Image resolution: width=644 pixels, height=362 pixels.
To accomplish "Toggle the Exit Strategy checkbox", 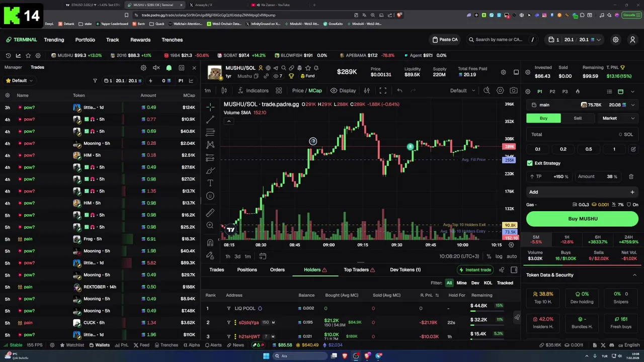I will 530,163.
